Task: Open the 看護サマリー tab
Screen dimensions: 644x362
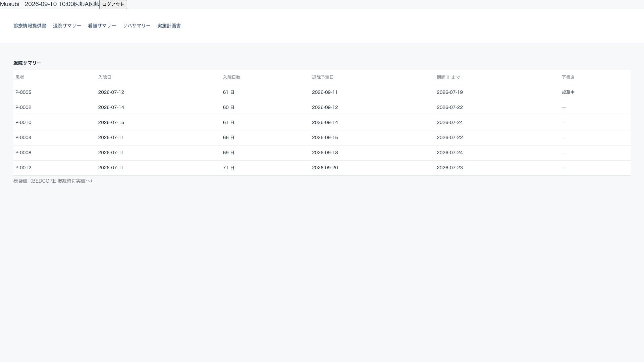Action: click(102, 26)
